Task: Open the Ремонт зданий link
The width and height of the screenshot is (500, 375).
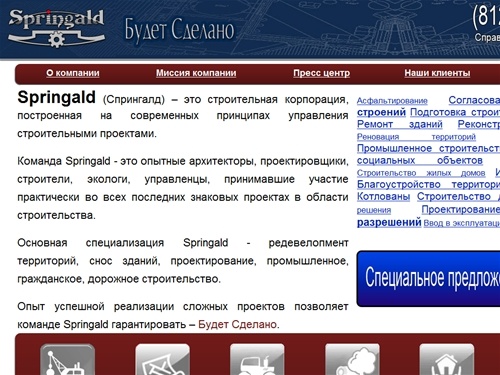Action: click(x=400, y=124)
